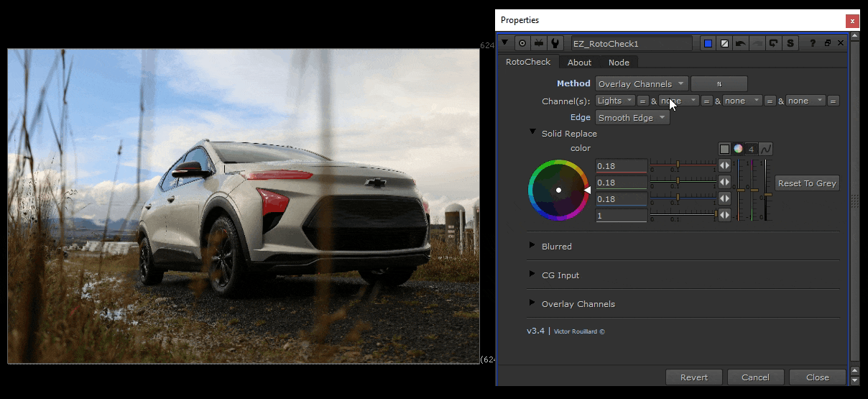Click the undo arrow in node header
Screen dimensions: 868x399
pos(741,43)
